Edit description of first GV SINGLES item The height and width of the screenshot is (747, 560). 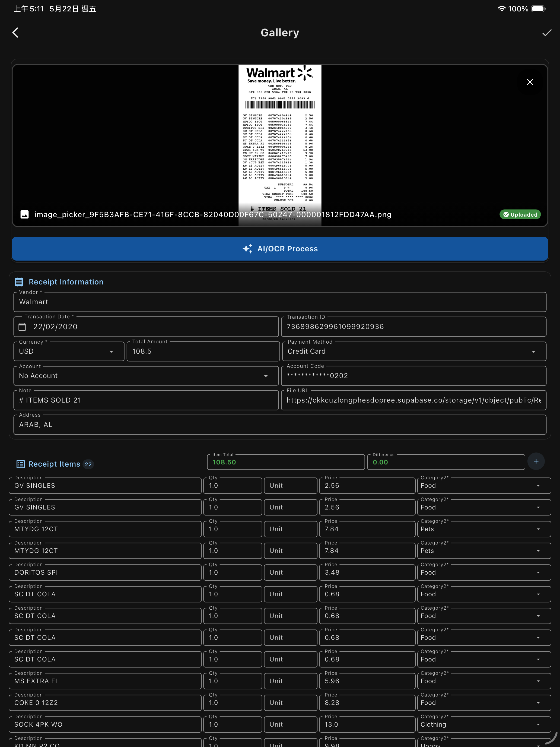click(105, 486)
